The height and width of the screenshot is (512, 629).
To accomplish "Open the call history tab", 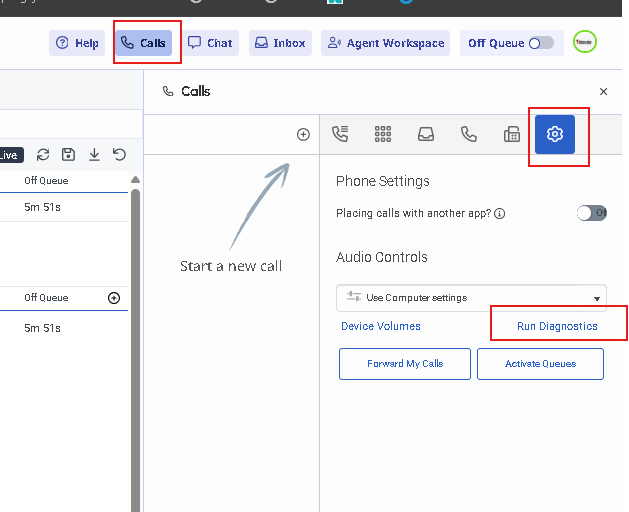I will [340, 134].
